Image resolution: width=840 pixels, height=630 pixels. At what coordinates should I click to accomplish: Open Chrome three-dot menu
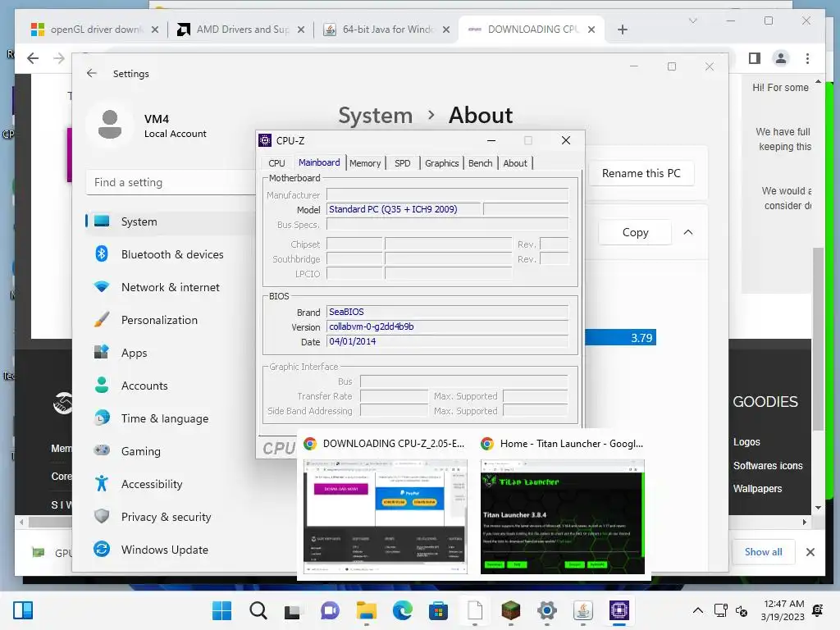(x=807, y=58)
